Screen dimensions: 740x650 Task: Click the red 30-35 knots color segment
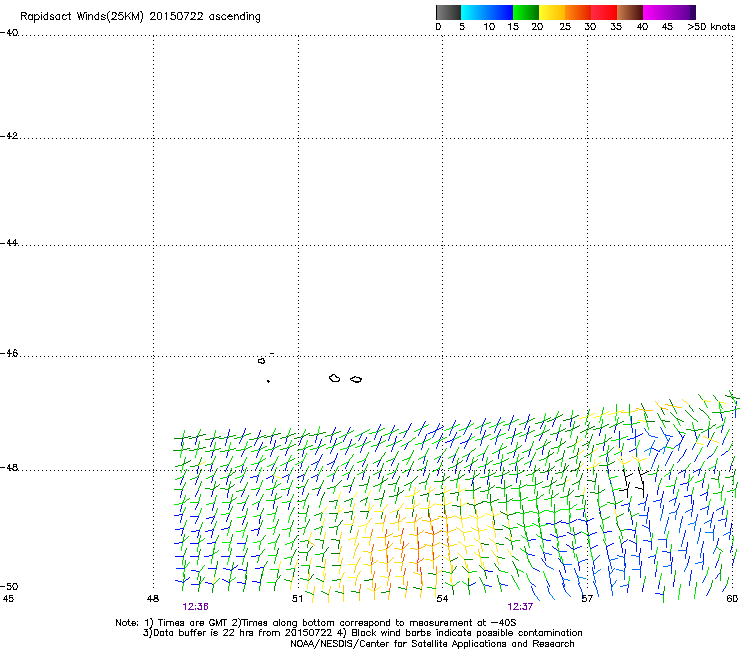[x=604, y=12]
